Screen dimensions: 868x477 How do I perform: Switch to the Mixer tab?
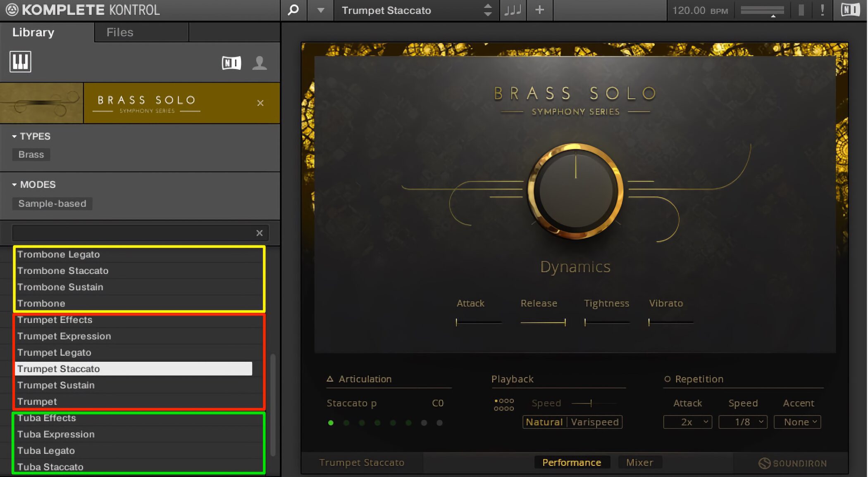tap(640, 463)
